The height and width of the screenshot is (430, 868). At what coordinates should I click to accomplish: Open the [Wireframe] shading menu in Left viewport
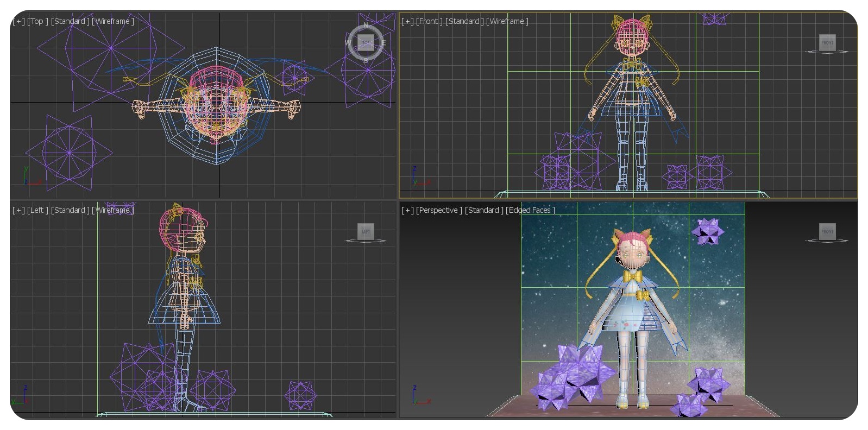click(113, 210)
